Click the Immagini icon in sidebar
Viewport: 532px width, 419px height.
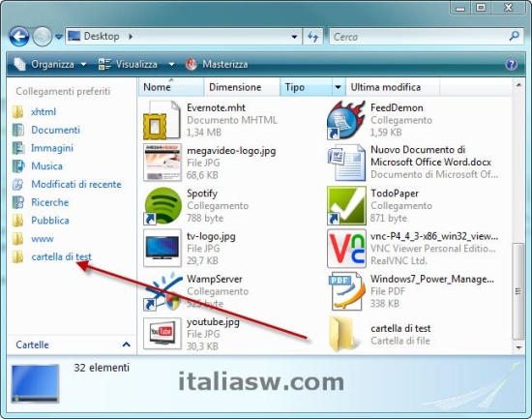18,148
